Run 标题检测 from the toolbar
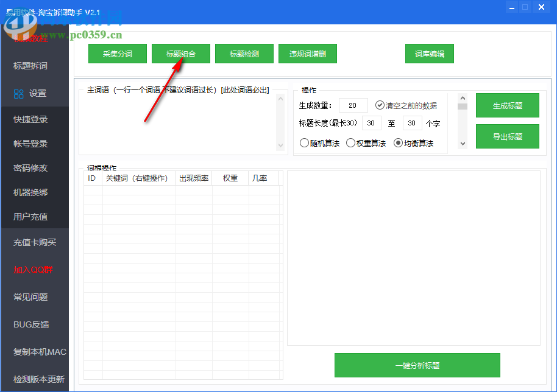The image size is (557, 392). point(244,54)
